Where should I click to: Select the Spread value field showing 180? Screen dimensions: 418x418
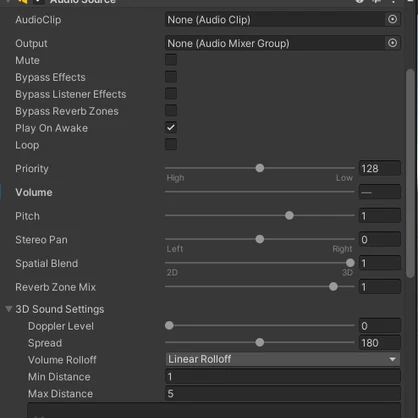click(x=380, y=343)
